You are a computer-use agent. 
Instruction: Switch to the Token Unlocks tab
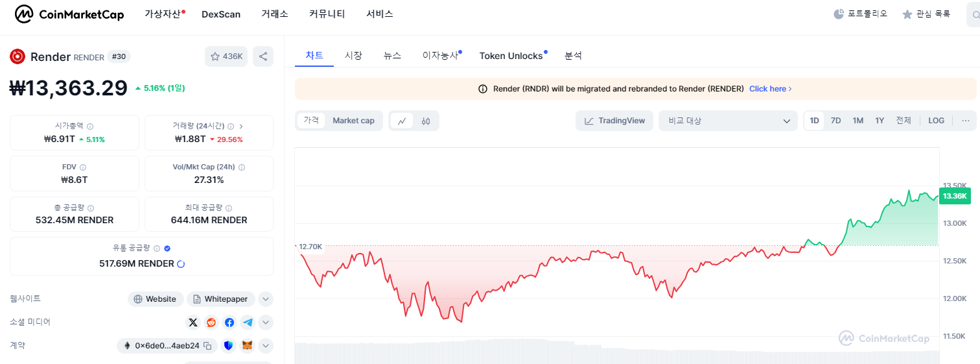[x=511, y=56]
